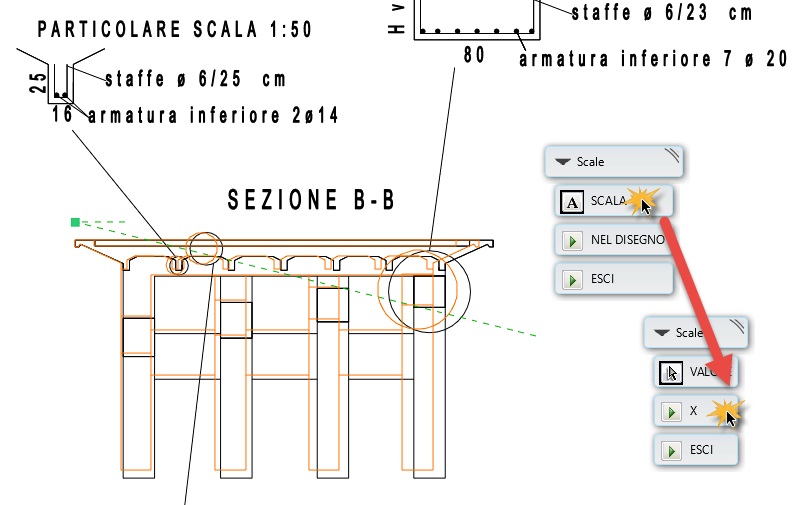Click ESCI in the upper Scale panel
This screenshot has width=800, height=505.
coord(614,279)
